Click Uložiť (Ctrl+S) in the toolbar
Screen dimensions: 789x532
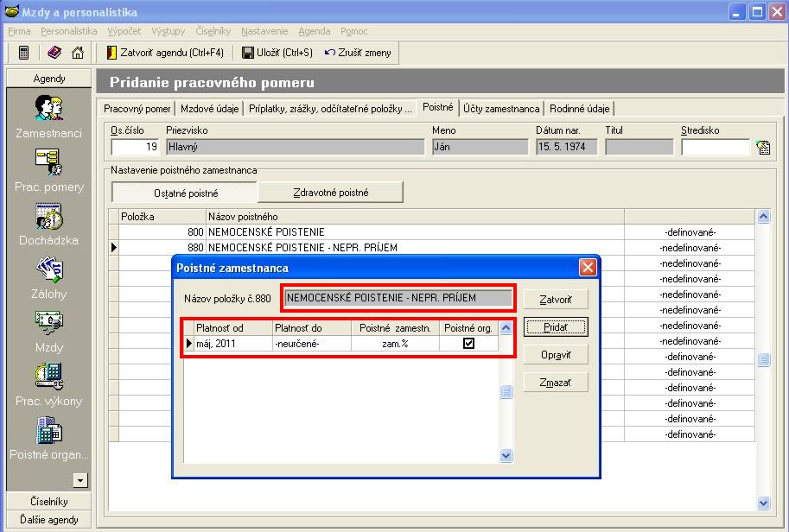(277, 53)
